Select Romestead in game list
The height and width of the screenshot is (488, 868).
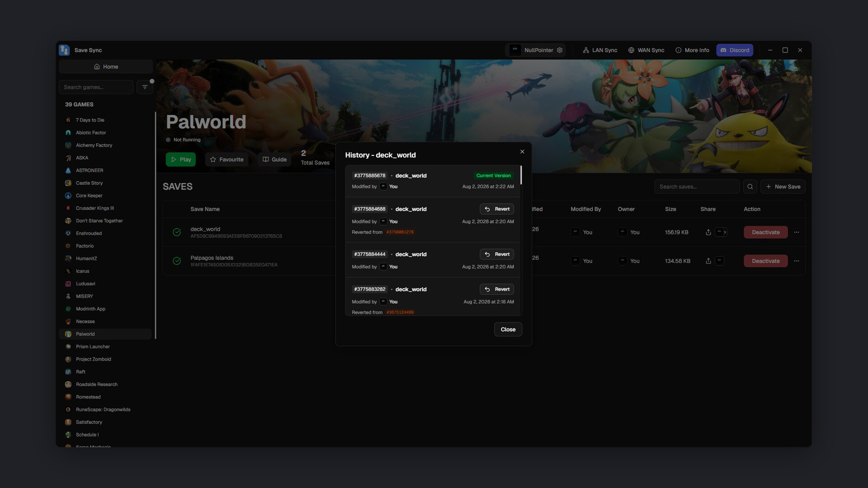coord(105,397)
